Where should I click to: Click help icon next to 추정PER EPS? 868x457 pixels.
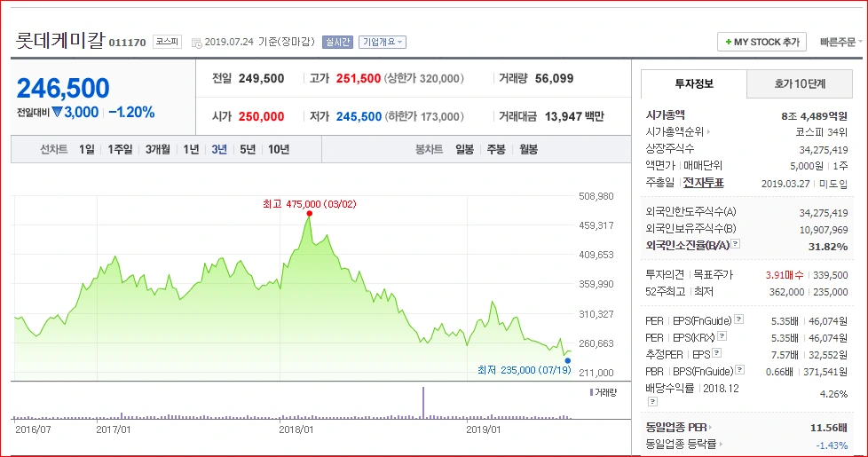(x=716, y=353)
